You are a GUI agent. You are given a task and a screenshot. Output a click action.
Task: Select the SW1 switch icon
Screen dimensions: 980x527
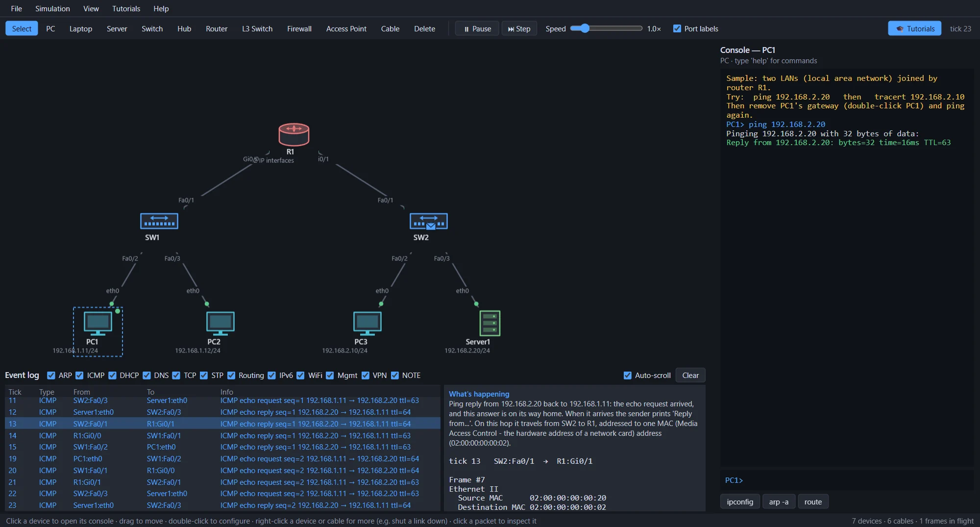point(159,221)
